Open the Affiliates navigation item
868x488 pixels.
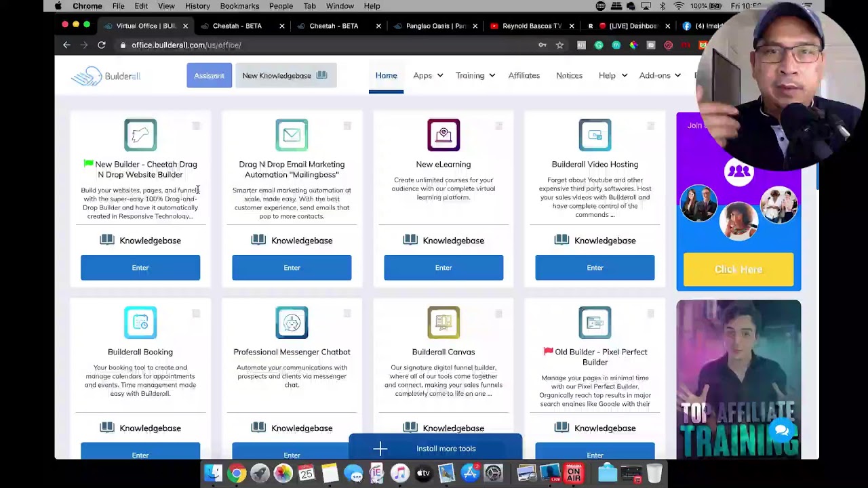(x=524, y=75)
